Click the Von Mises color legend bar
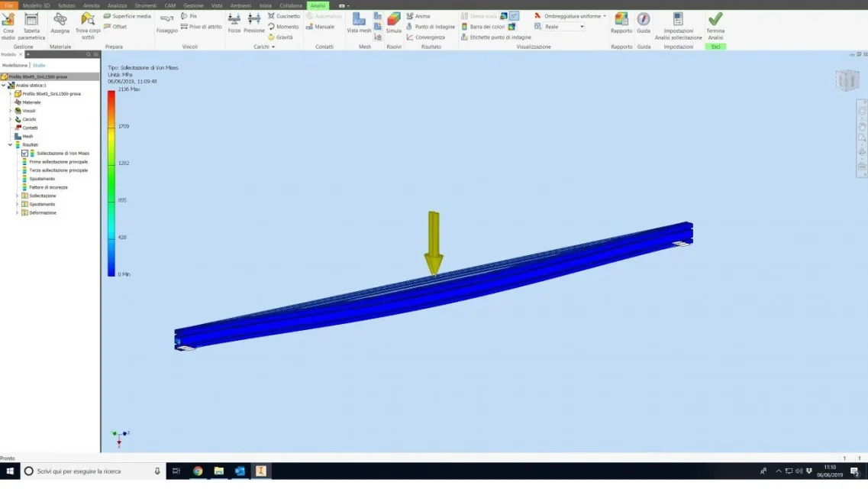The height and width of the screenshot is (489, 868). [111, 183]
